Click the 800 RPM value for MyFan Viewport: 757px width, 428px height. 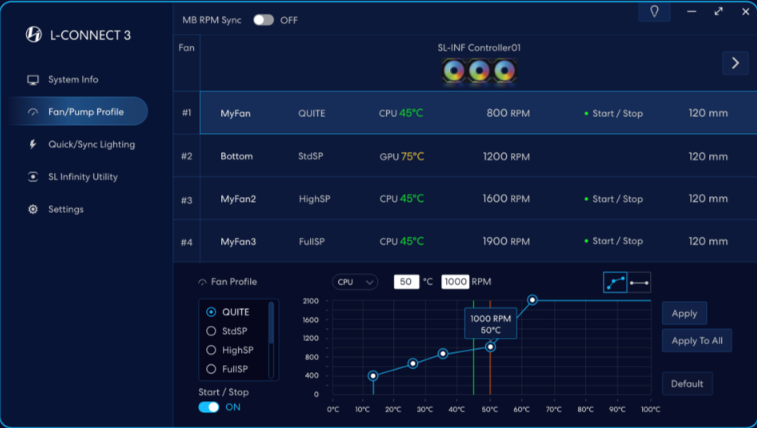[508, 113]
